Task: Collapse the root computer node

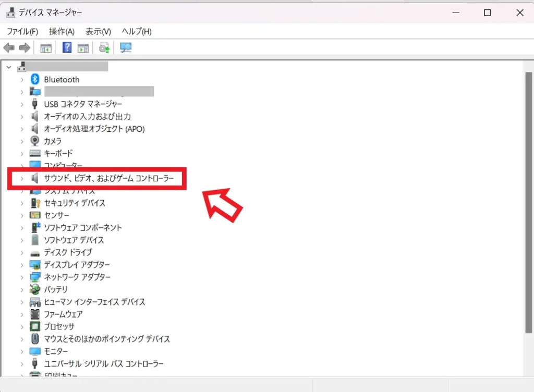Action: (9, 67)
